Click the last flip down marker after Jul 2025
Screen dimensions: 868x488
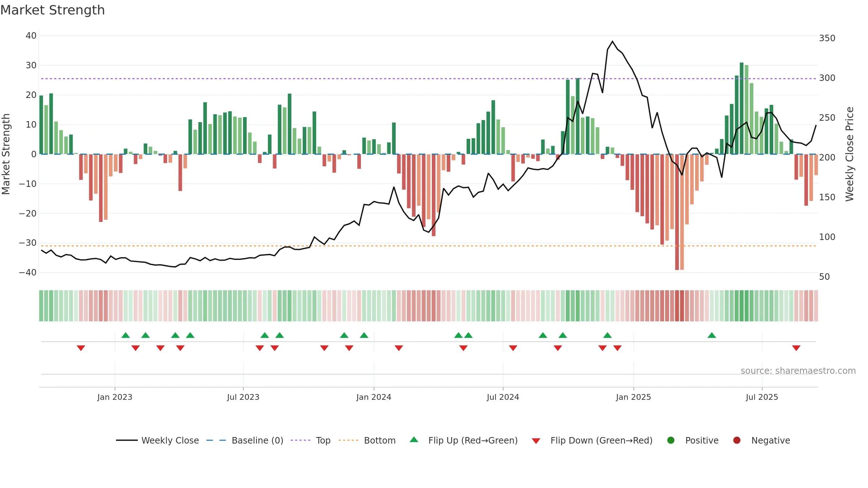coord(796,348)
